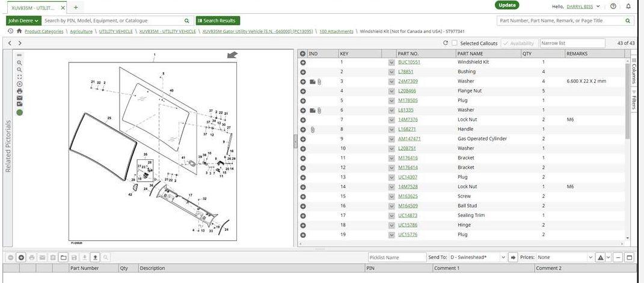Open the folder icon on the Z4M7309 Washer row
Screen dimensions: 644x283
coord(313,82)
